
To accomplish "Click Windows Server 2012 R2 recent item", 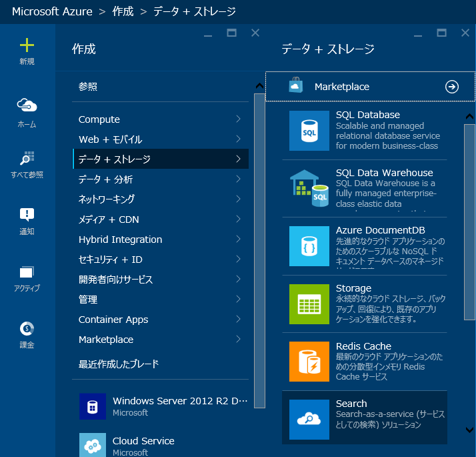I will 180,401.
